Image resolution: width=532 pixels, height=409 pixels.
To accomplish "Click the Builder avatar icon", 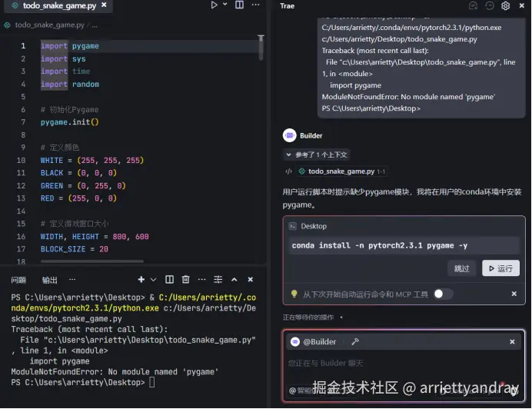I will (x=289, y=135).
